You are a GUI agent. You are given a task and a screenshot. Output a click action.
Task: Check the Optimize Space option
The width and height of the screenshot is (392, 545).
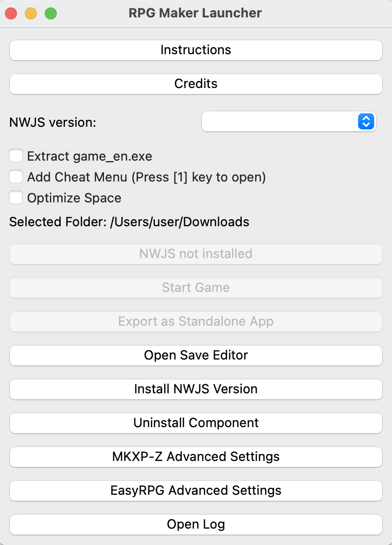click(x=16, y=197)
